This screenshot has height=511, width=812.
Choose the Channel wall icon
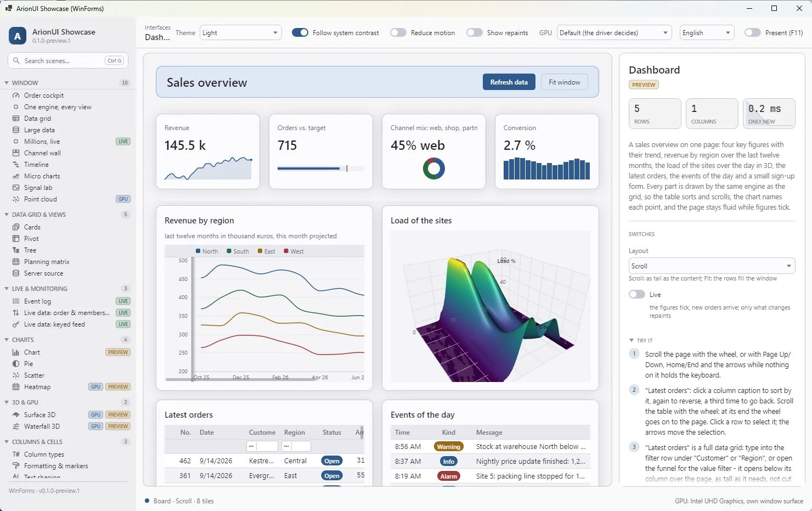tap(16, 153)
